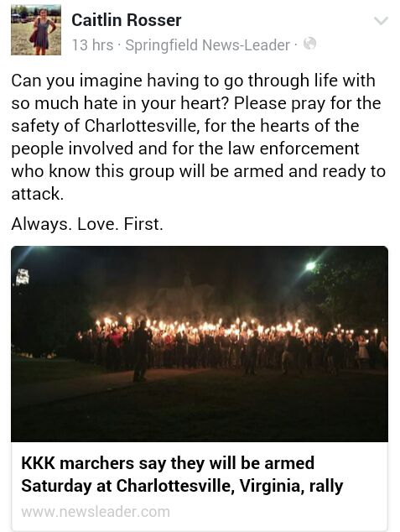
Task: Click the post text starting 'Can you imagine'
Action: [x=198, y=137]
